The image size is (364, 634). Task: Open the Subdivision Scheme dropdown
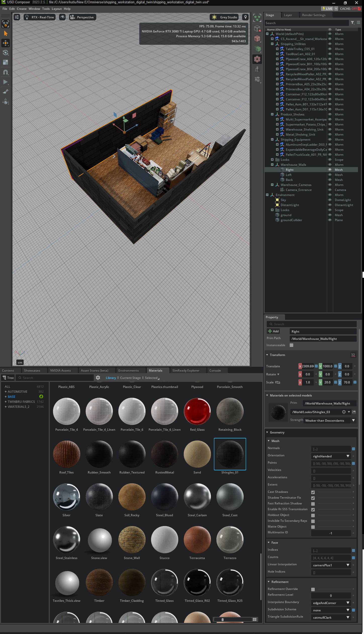pos(331,610)
